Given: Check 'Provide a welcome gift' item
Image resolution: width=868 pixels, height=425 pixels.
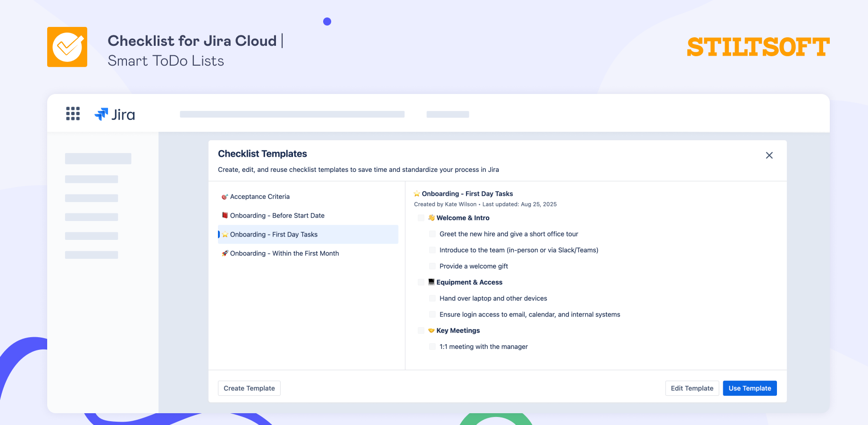Looking at the screenshot, I should pos(432,266).
